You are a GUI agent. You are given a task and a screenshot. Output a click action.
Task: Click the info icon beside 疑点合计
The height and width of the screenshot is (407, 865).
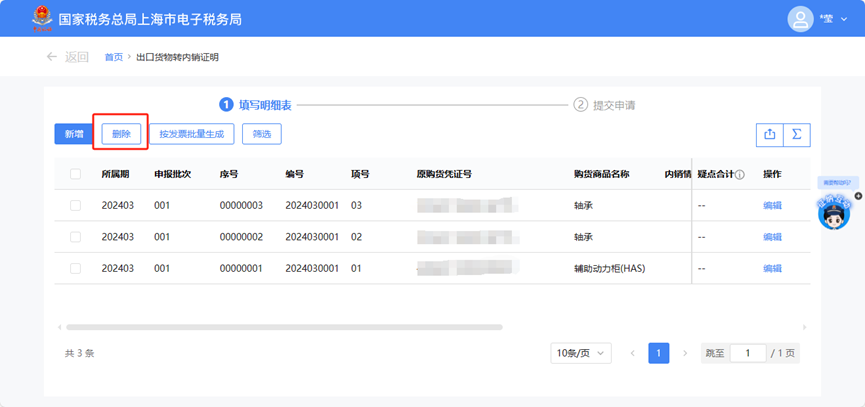point(740,174)
